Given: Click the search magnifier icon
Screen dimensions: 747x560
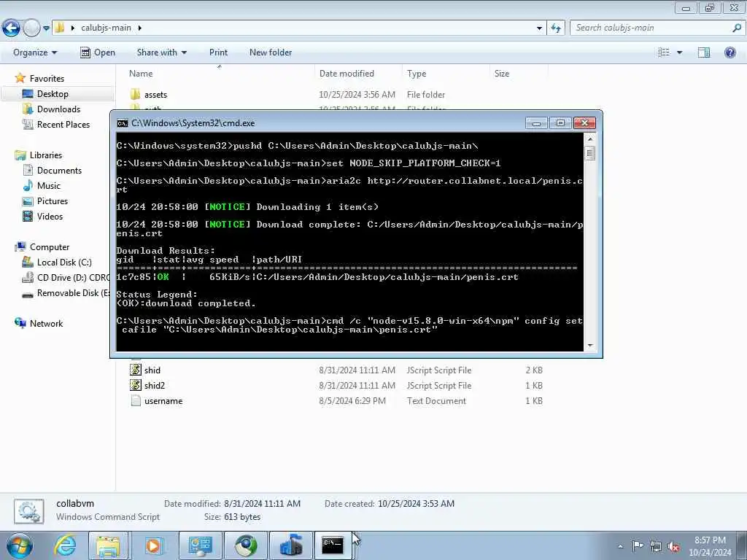Looking at the screenshot, I should click(x=737, y=28).
